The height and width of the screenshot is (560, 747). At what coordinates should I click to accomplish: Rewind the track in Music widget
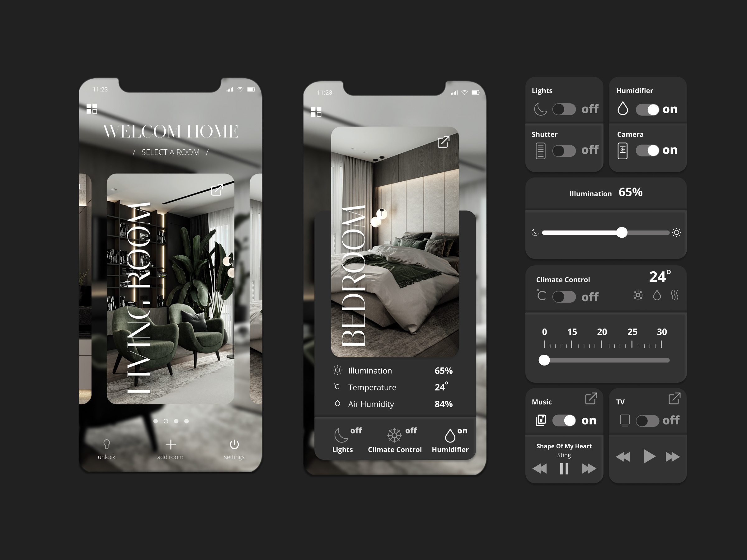[539, 469]
